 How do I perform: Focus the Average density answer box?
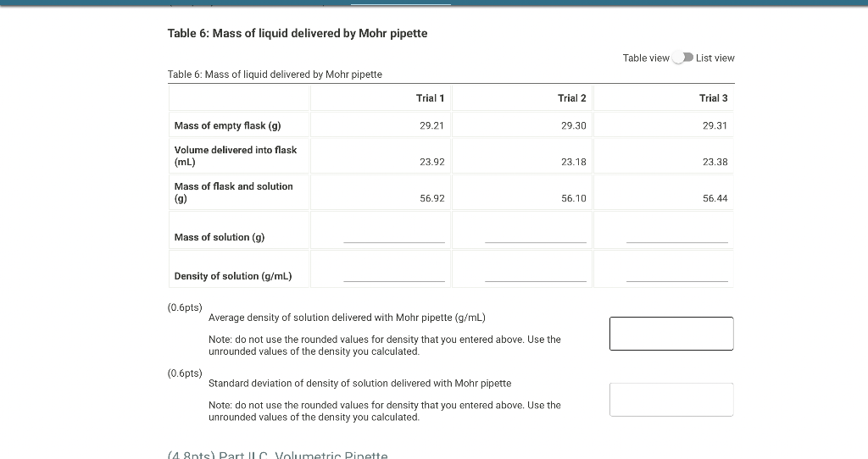pyautogui.click(x=671, y=334)
